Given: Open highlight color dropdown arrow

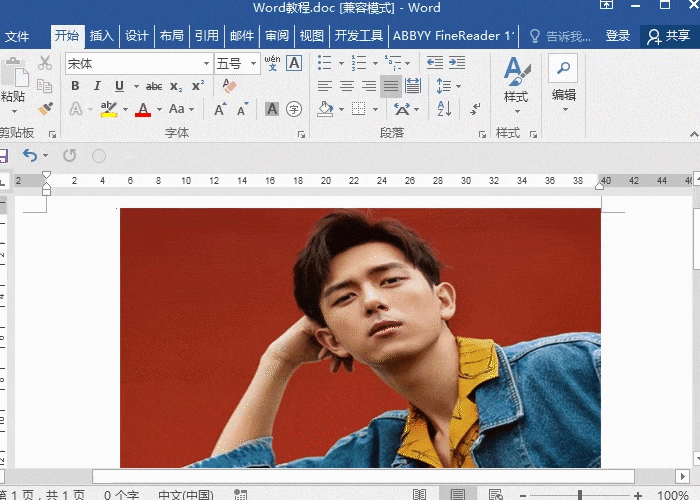Looking at the screenshot, I should 125,109.
